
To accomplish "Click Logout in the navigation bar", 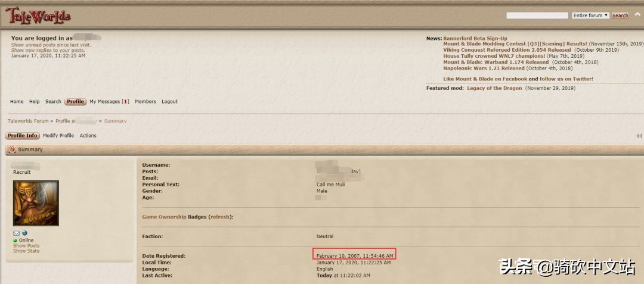I will (x=169, y=102).
